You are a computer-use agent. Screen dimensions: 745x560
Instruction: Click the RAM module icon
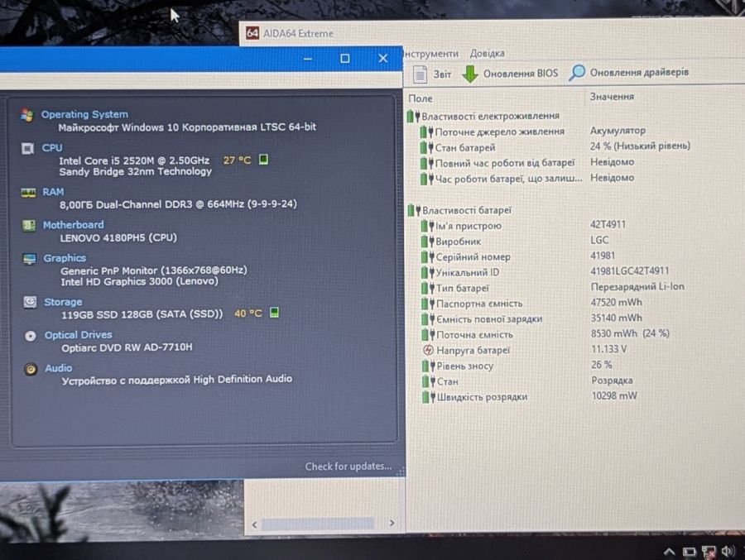pyautogui.click(x=28, y=193)
